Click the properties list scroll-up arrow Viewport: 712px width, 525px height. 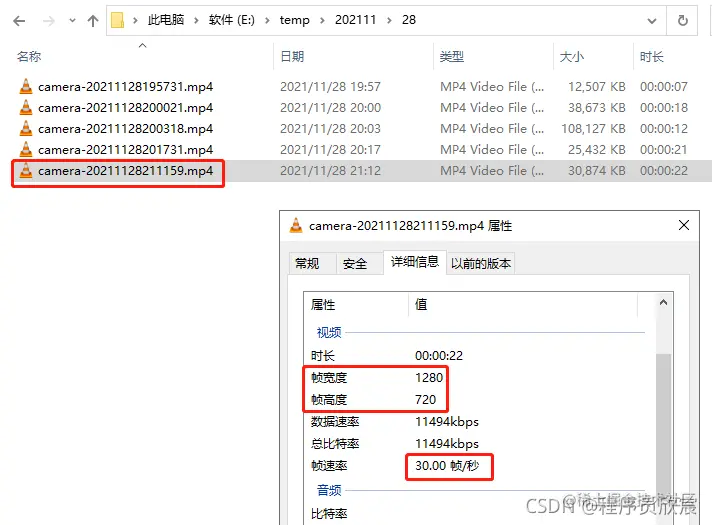point(663,302)
